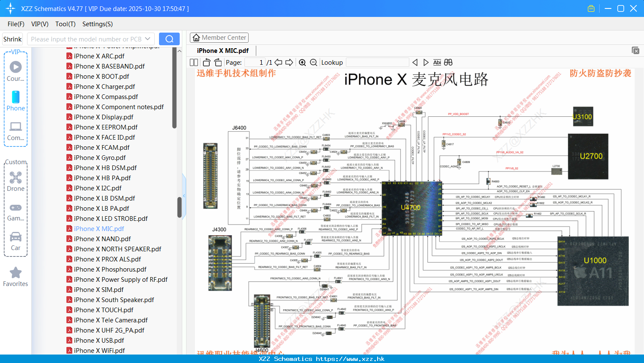The image size is (644, 363).
Task: Click the blue search button
Action: [x=169, y=39]
